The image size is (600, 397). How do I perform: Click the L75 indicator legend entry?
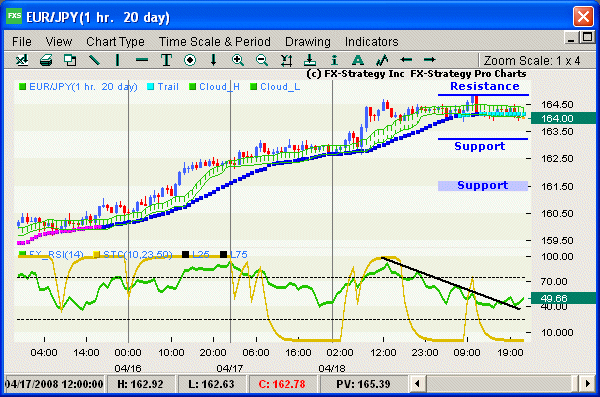click(234, 255)
